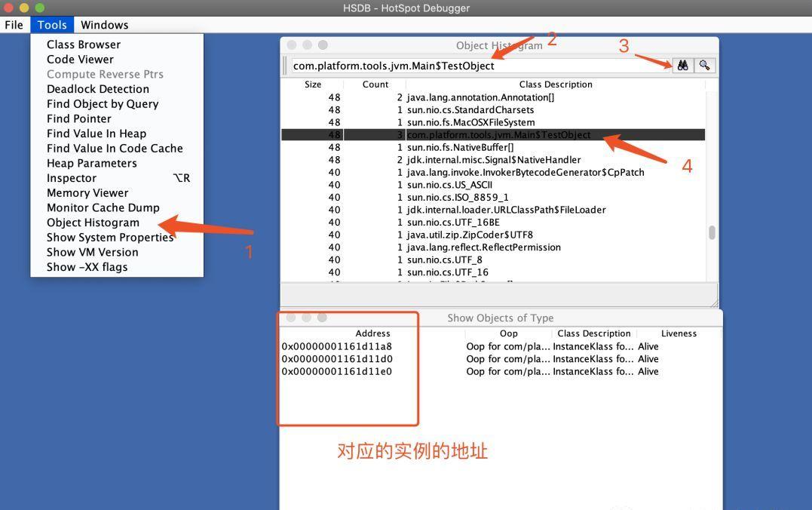The width and height of the screenshot is (812, 510).
Task: Choose Find Pointer menu entry
Action: tap(117, 118)
